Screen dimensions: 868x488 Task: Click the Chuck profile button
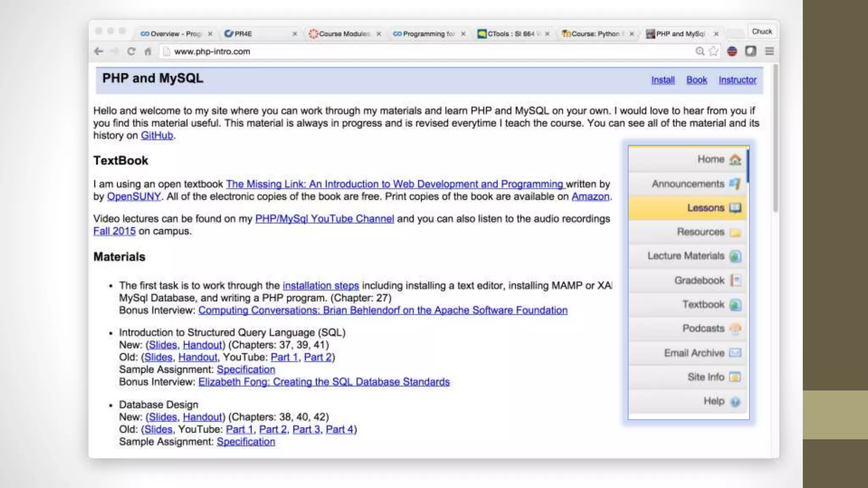click(762, 32)
